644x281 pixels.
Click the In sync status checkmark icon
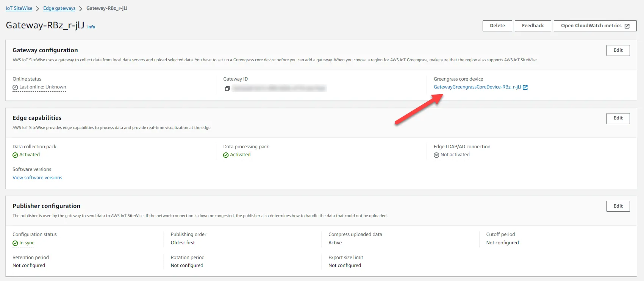click(15, 243)
